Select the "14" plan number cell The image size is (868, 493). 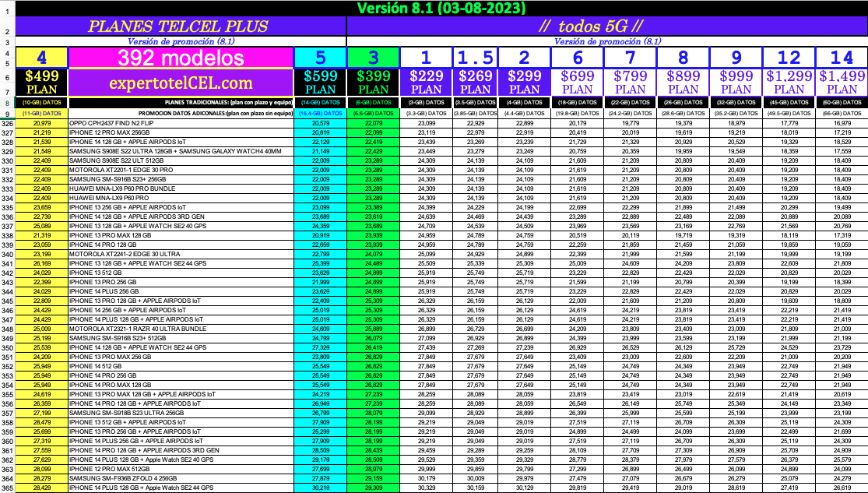842,58
